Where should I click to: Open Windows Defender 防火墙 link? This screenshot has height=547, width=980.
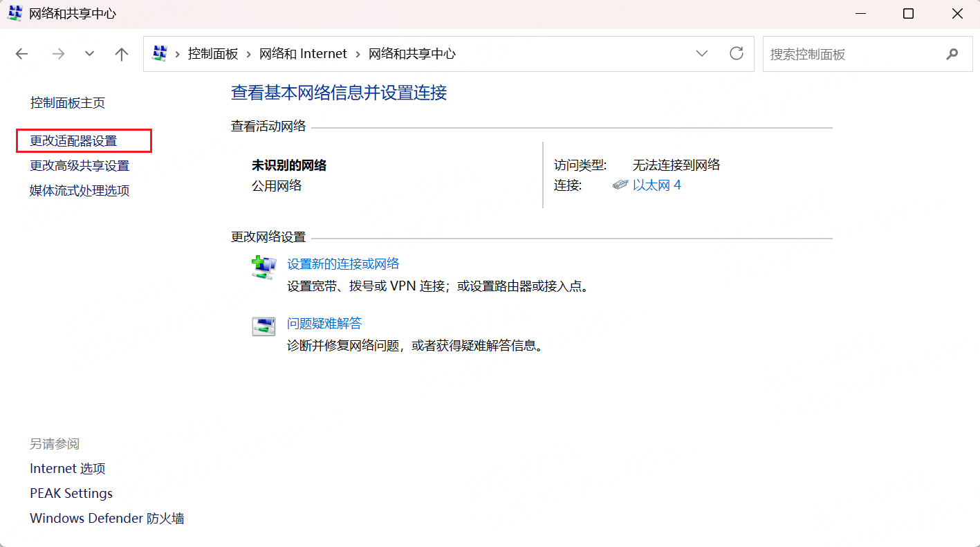pyautogui.click(x=107, y=519)
